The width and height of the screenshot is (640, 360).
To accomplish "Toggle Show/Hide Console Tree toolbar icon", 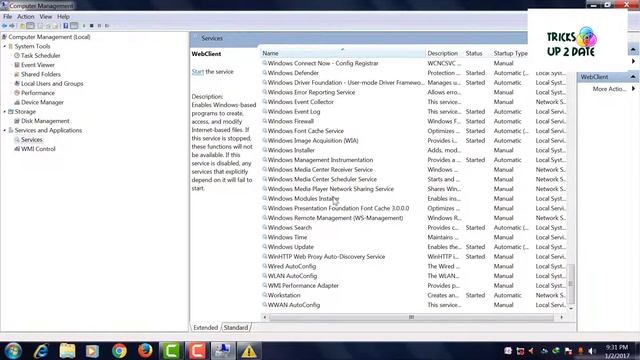I will click(30, 26).
